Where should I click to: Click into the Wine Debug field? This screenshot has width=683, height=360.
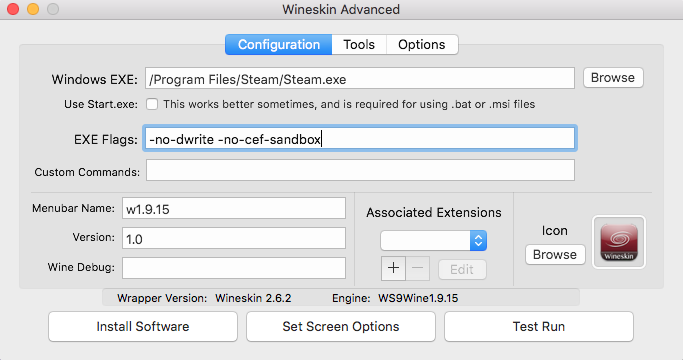[x=234, y=268]
